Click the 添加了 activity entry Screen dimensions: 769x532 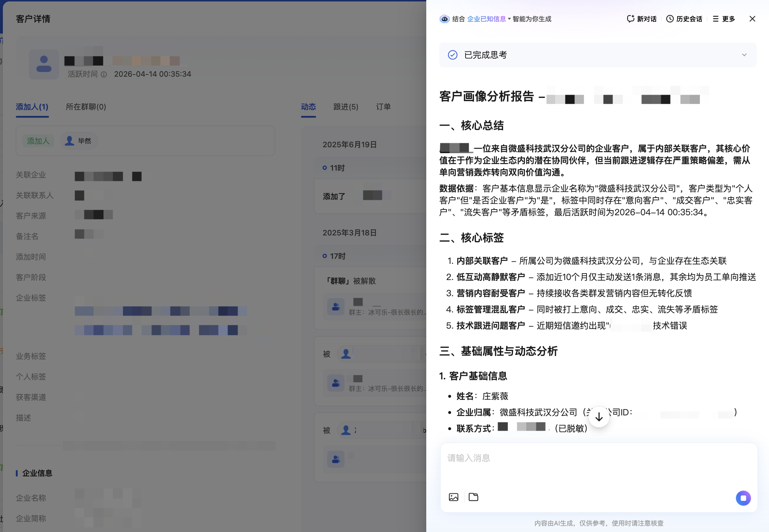pos(371,196)
